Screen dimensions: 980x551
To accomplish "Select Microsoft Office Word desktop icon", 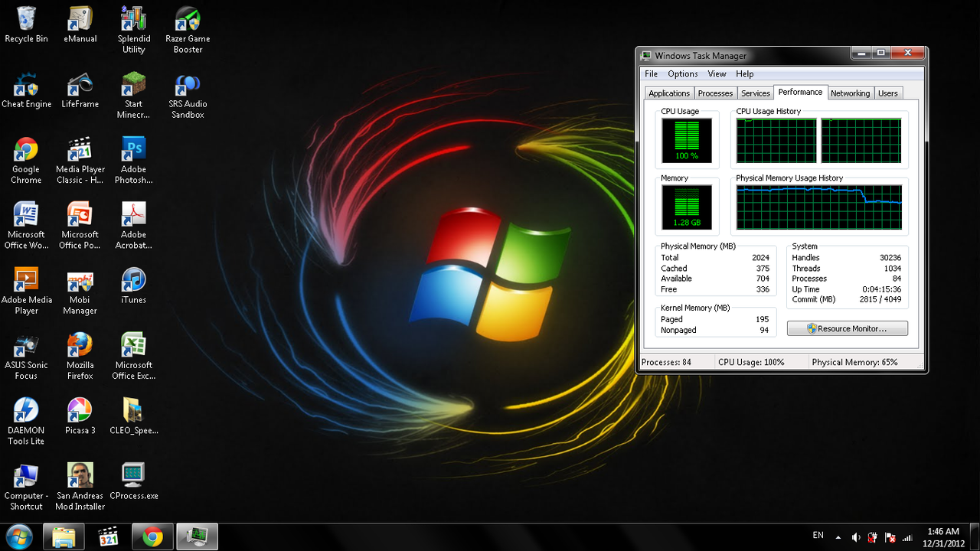I will (26, 226).
